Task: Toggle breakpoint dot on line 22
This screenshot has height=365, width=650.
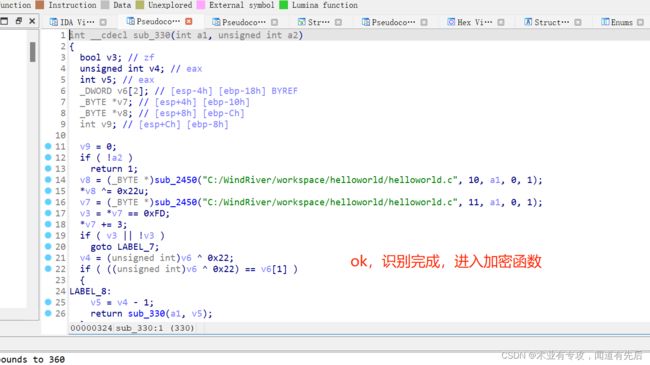Action: [x=48, y=269]
